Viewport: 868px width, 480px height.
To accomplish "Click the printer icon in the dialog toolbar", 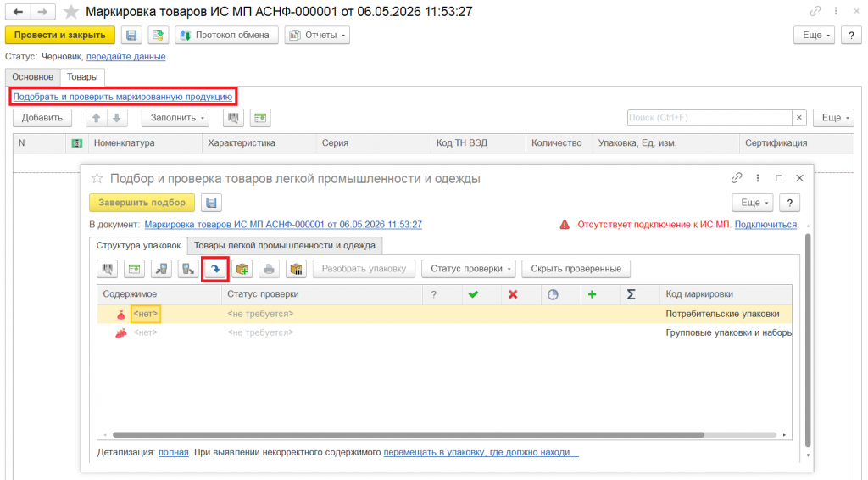I will coord(269,269).
